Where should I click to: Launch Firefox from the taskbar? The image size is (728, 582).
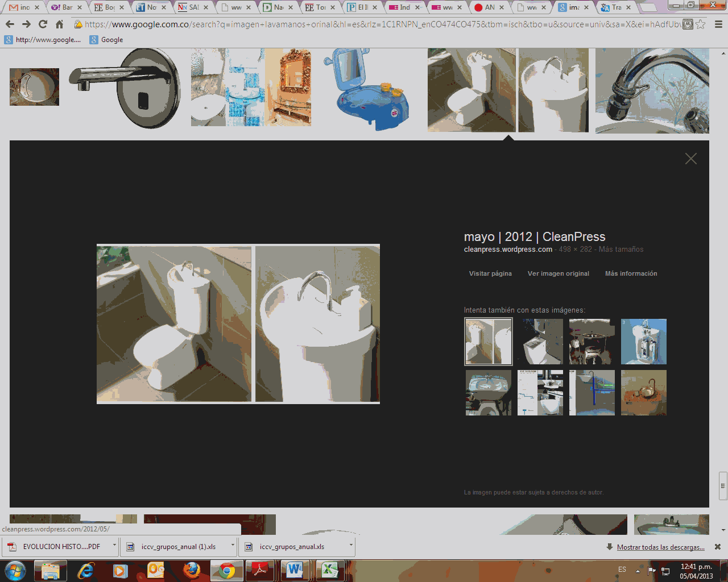(x=192, y=570)
